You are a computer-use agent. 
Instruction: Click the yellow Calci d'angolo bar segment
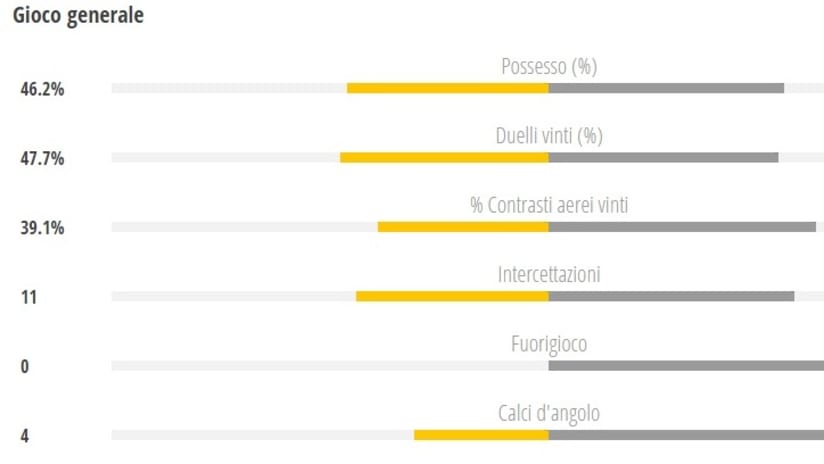pyautogui.click(x=481, y=435)
